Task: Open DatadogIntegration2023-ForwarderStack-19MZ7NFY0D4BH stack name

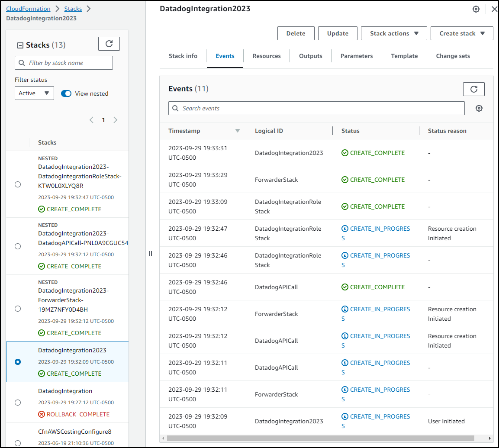Action: pyautogui.click(x=74, y=300)
